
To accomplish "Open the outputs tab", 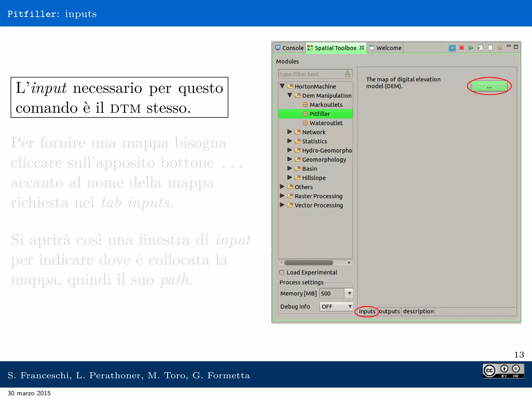I will (x=389, y=311).
